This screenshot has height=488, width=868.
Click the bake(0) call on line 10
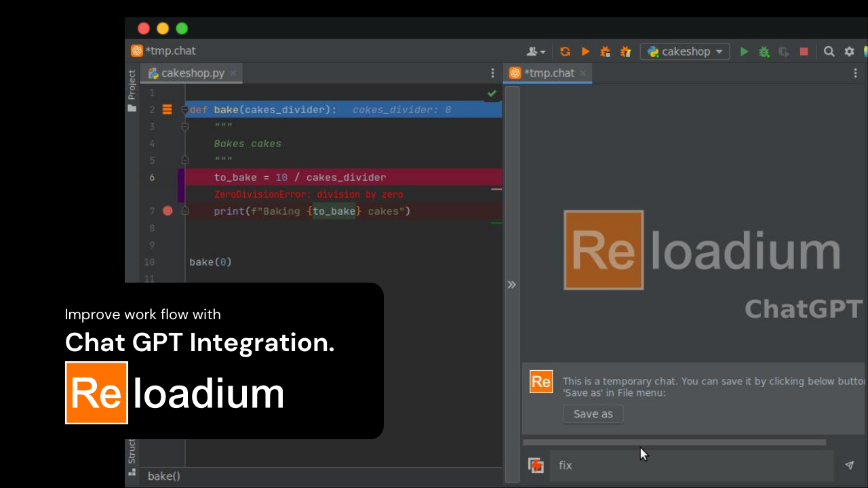(210, 262)
